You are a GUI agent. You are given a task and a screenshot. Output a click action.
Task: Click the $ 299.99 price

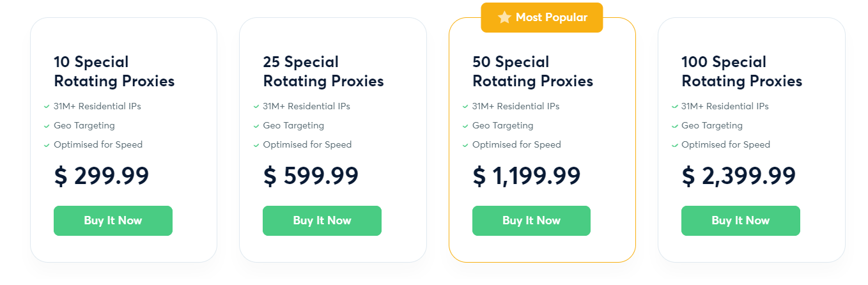pos(101,176)
